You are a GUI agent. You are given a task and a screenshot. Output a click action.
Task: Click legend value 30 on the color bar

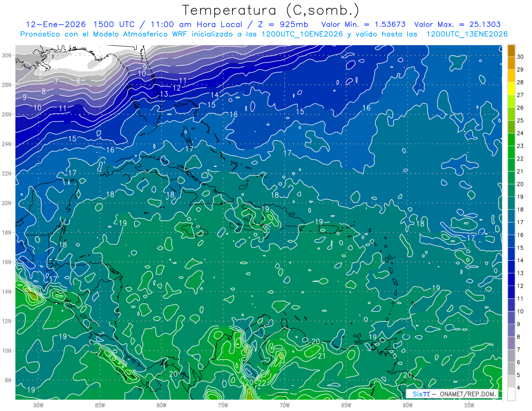point(520,56)
